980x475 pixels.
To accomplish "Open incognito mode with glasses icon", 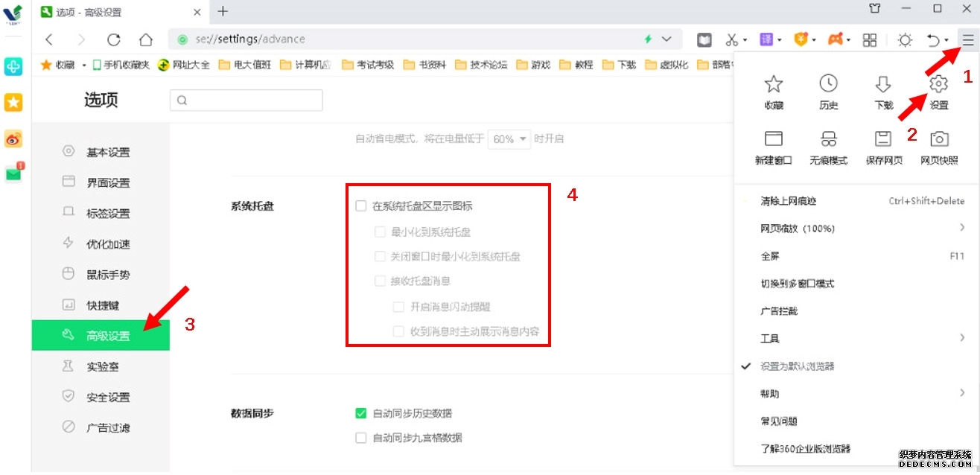I will pos(828,139).
